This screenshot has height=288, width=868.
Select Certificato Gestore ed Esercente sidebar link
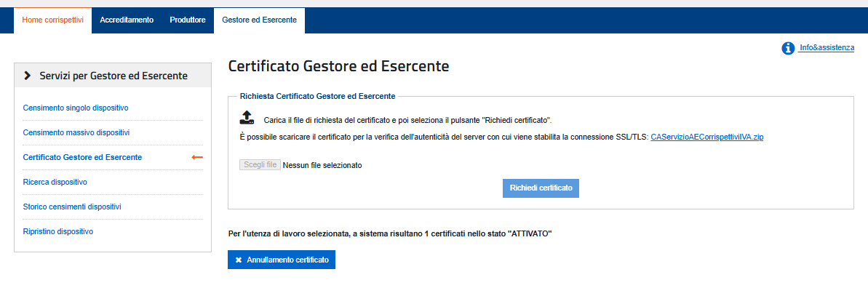coord(82,157)
